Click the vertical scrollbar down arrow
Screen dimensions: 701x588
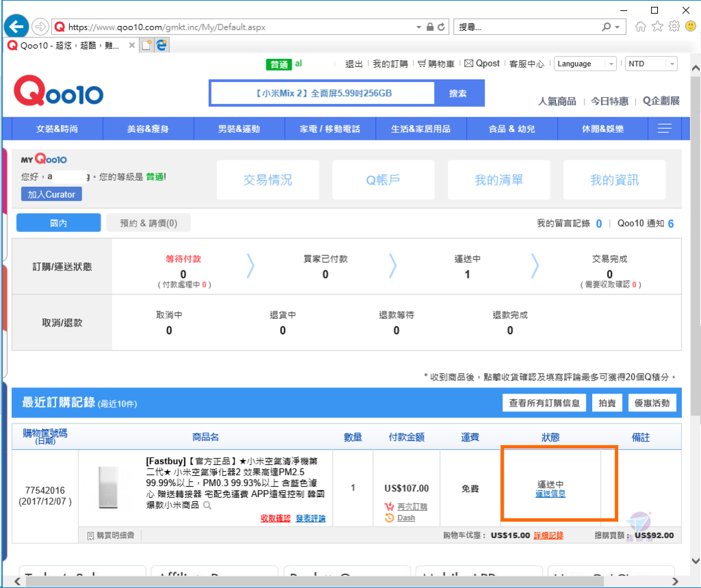(696, 561)
